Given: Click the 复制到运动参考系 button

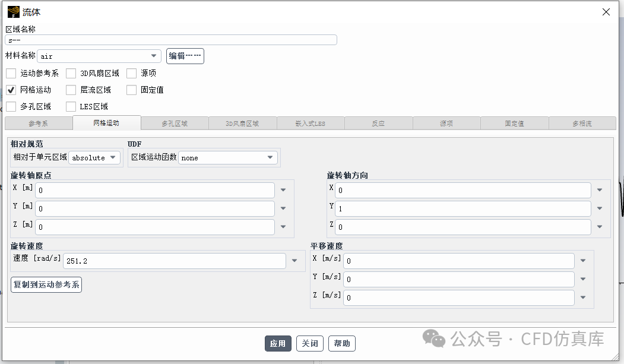Looking at the screenshot, I should 46,284.
